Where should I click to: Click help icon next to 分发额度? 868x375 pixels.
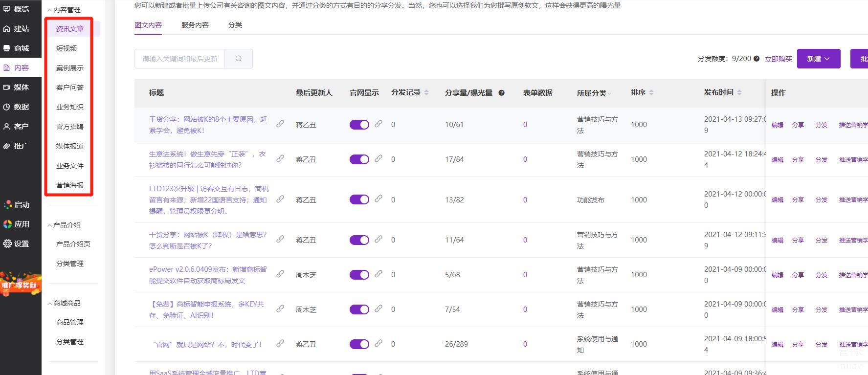(x=757, y=59)
